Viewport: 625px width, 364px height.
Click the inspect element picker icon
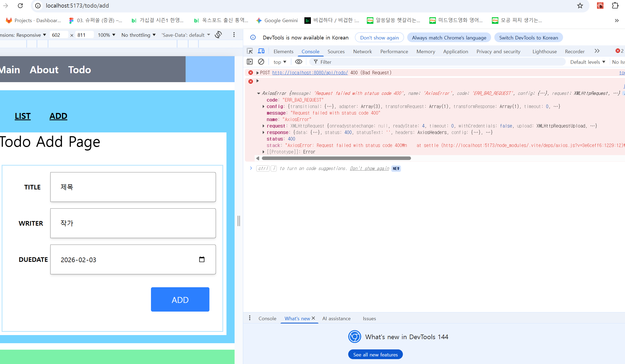(x=250, y=51)
